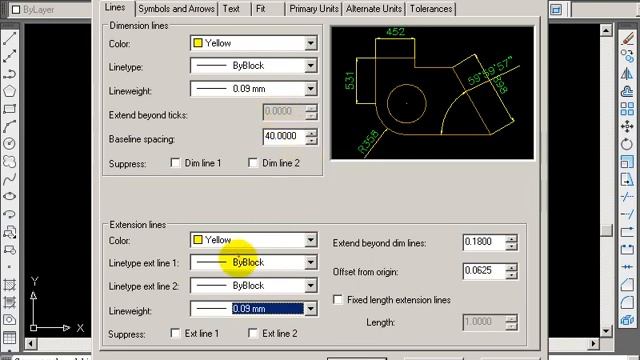Switch to the Text tab
The height and width of the screenshot is (360, 640).
(231, 9)
